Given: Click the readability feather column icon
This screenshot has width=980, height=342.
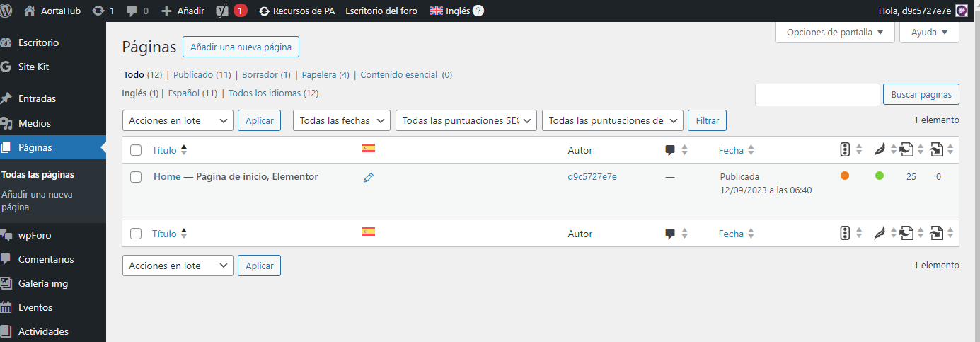Looking at the screenshot, I should coord(880,150).
